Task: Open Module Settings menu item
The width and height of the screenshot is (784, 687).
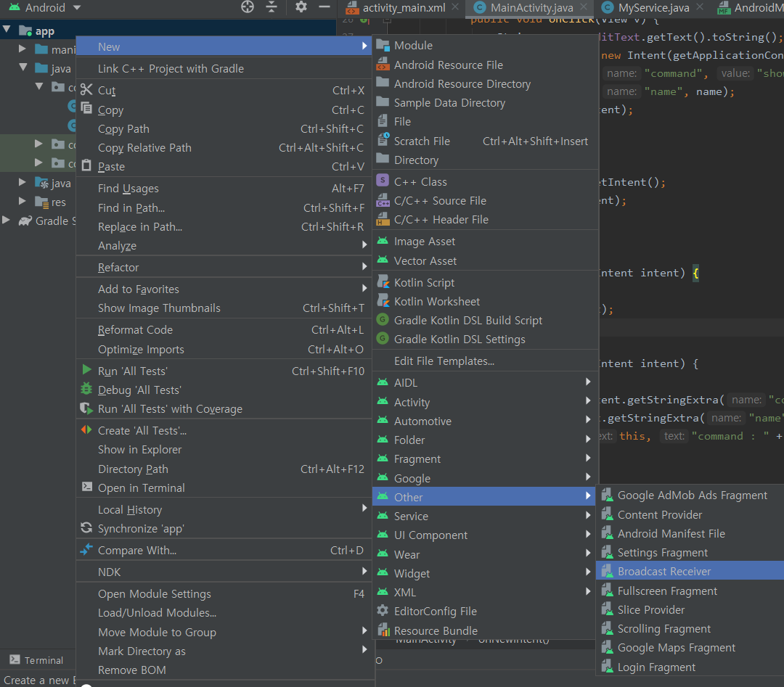Action: click(x=224, y=593)
